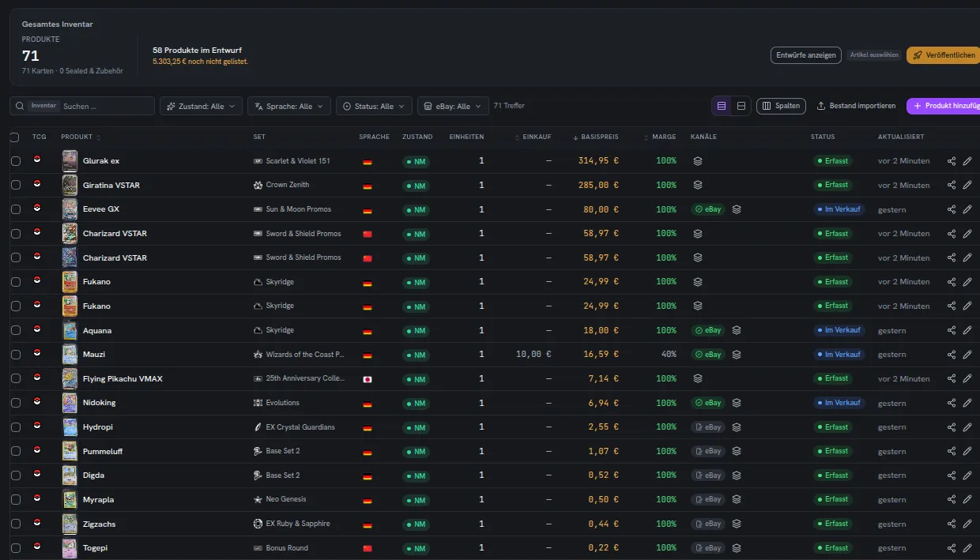Image resolution: width=980 pixels, height=560 pixels.
Task: Edit the Zigzachs row with the pencil icon
Action: (967, 524)
